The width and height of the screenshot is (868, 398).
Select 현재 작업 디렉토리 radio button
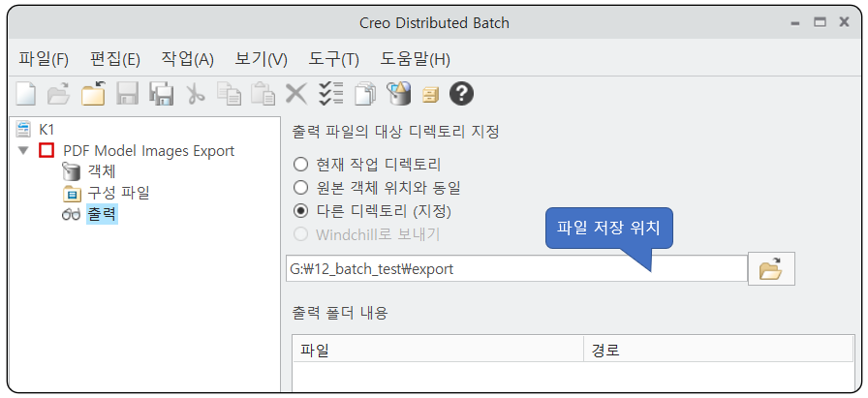click(x=300, y=165)
